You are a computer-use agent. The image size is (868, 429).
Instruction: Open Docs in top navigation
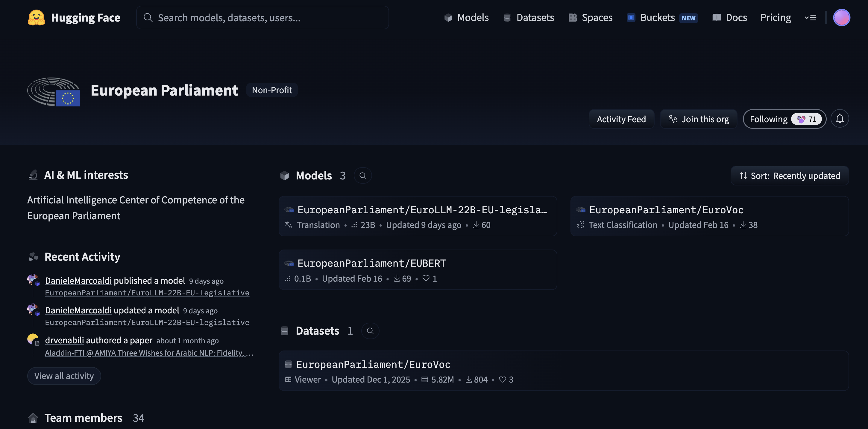730,18
